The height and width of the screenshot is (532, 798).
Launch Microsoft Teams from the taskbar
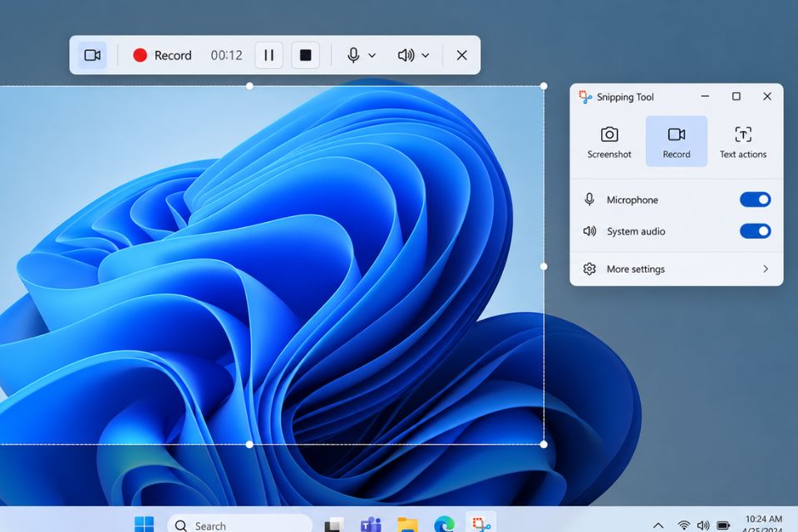click(371, 525)
